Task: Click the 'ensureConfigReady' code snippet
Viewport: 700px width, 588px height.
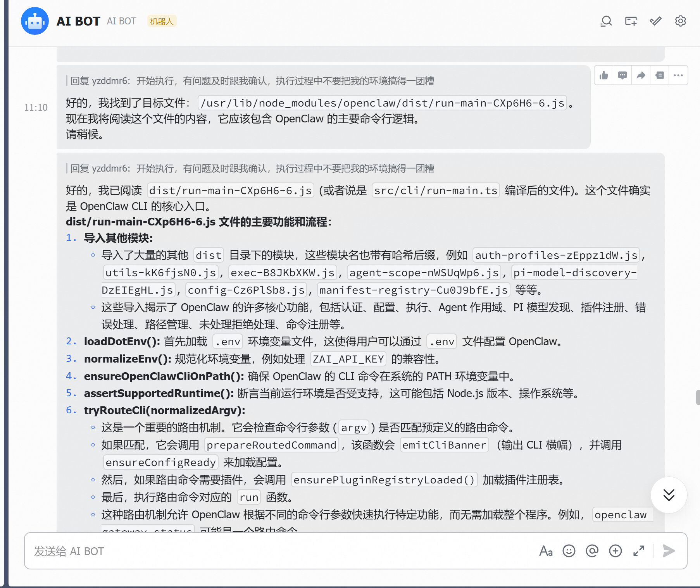Action: 160,462
